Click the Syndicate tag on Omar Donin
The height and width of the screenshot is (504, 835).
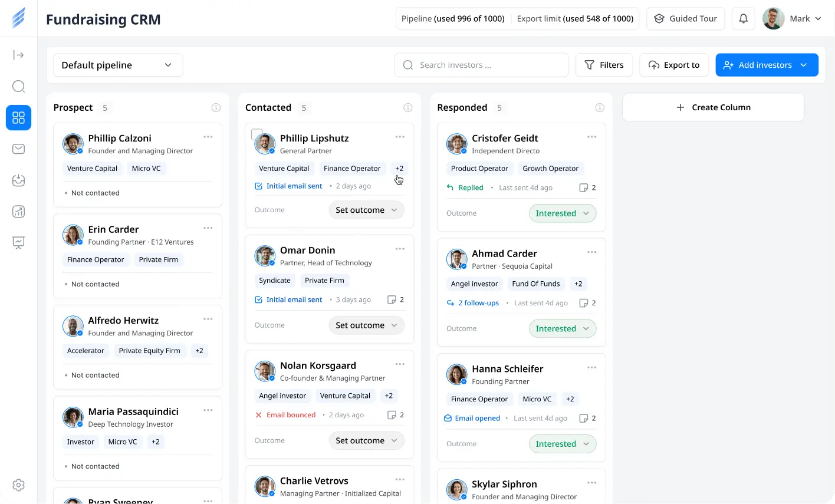click(275, 281)
